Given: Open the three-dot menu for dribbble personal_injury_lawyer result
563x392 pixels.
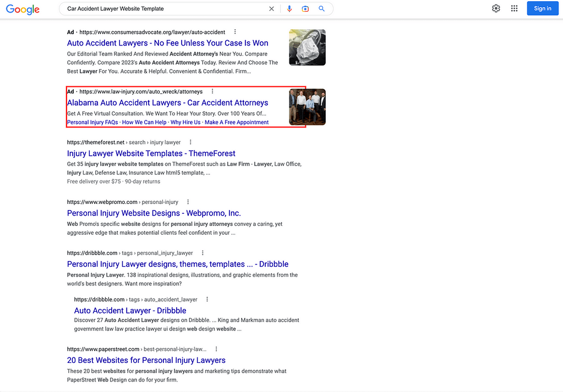Looking at the screenshot, I should click(203, 253).
